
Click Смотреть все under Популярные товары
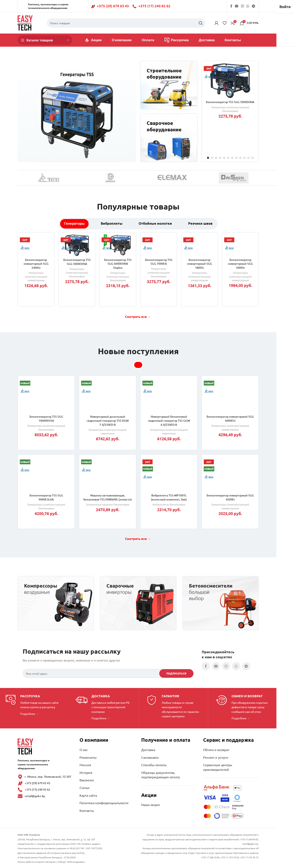coord(138,317)
